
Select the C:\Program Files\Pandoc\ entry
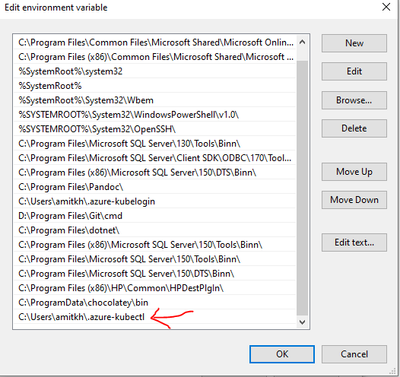pyautogui.click(x=155, y=187)
